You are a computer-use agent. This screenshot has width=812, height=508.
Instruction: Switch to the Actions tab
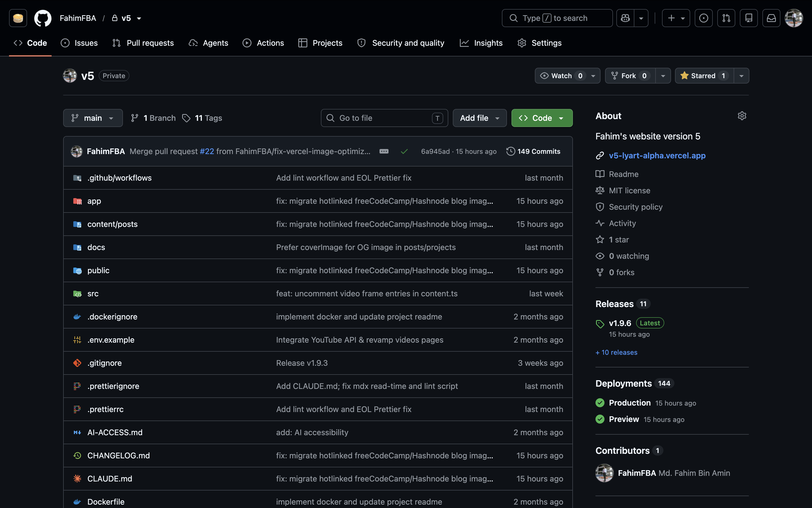pyautogui.click(x=263, y=43)
